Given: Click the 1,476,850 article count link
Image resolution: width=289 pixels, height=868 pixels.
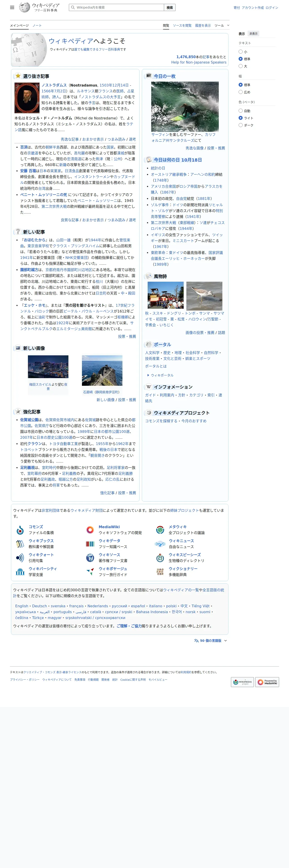Looking at the screenshot, I should pyautogui.click(x=186, y=57).
